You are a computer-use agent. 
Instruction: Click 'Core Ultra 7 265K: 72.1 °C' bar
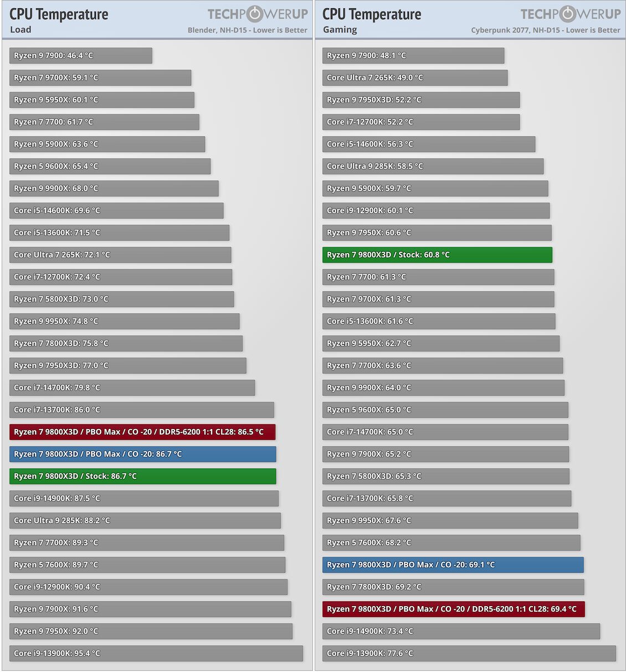click(120, 255)
